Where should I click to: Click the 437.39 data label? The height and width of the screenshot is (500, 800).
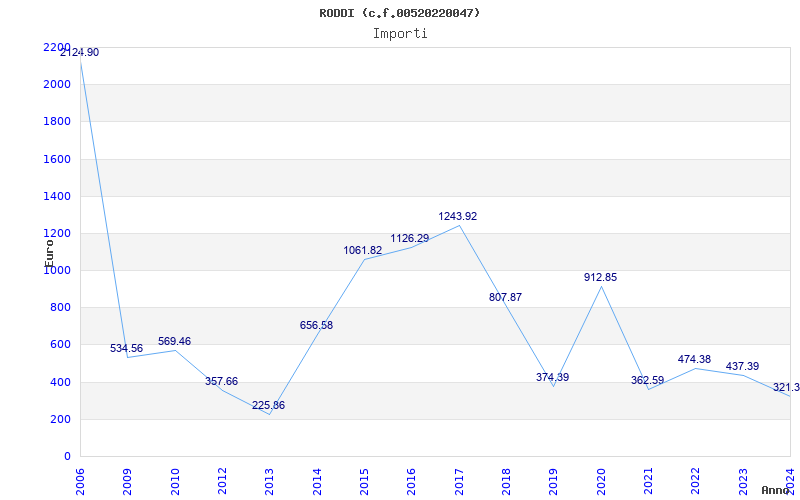point(742,366)
